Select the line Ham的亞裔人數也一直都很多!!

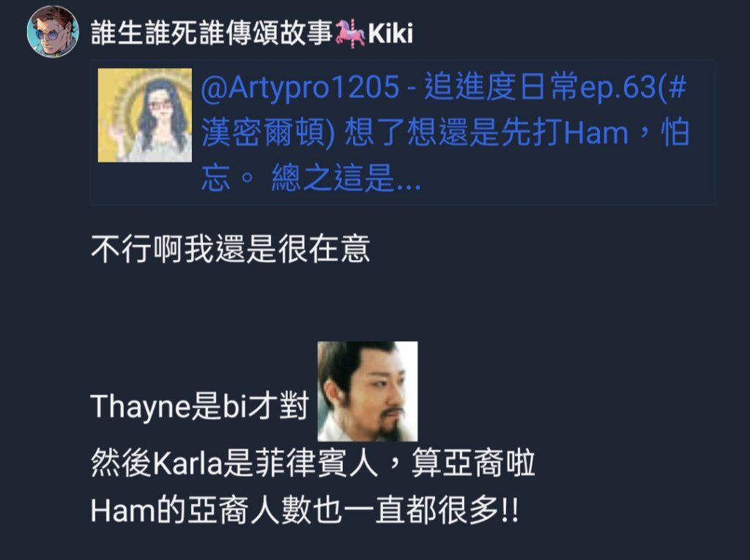pyautogui.click(x=304, y=510)
